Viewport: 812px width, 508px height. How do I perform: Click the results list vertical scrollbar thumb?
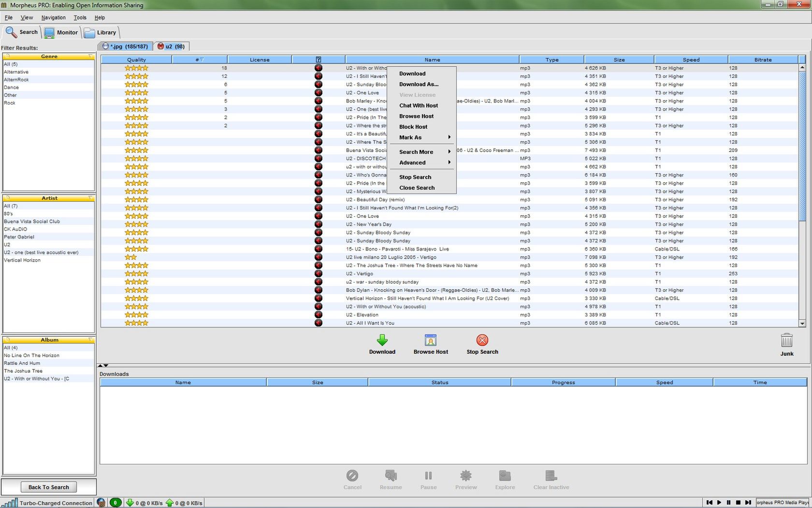click(x=802, y=146)
